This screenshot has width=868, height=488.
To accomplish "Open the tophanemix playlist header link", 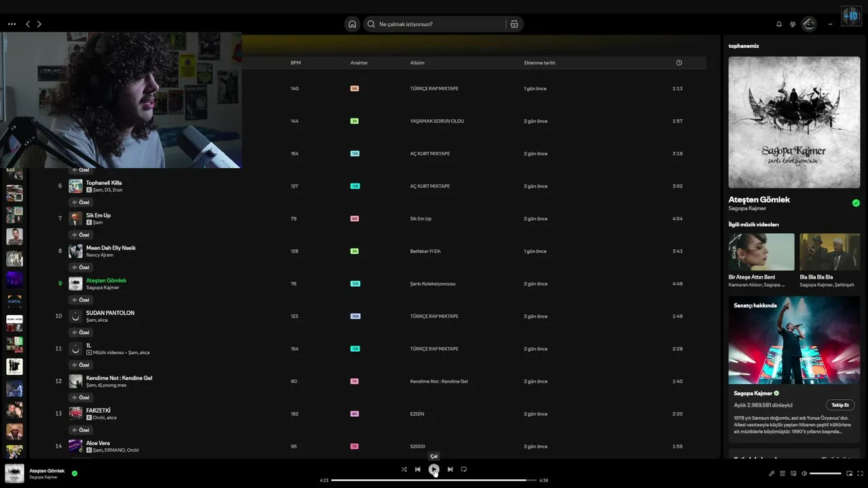I will pos(744,46).
